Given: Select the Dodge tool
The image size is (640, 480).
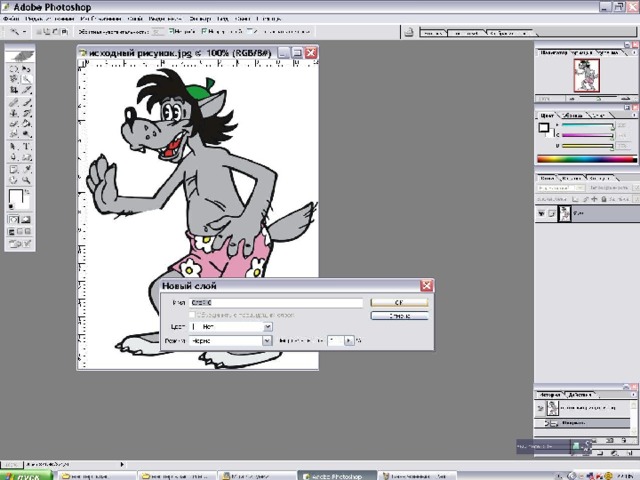Looking at the screenshot, I should click(26, 133).
